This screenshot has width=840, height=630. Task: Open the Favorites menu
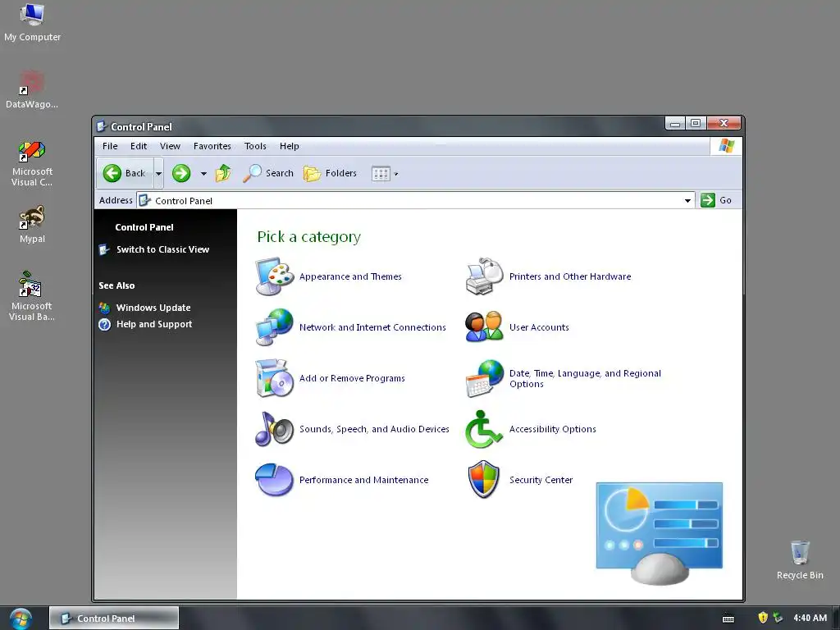212,146
